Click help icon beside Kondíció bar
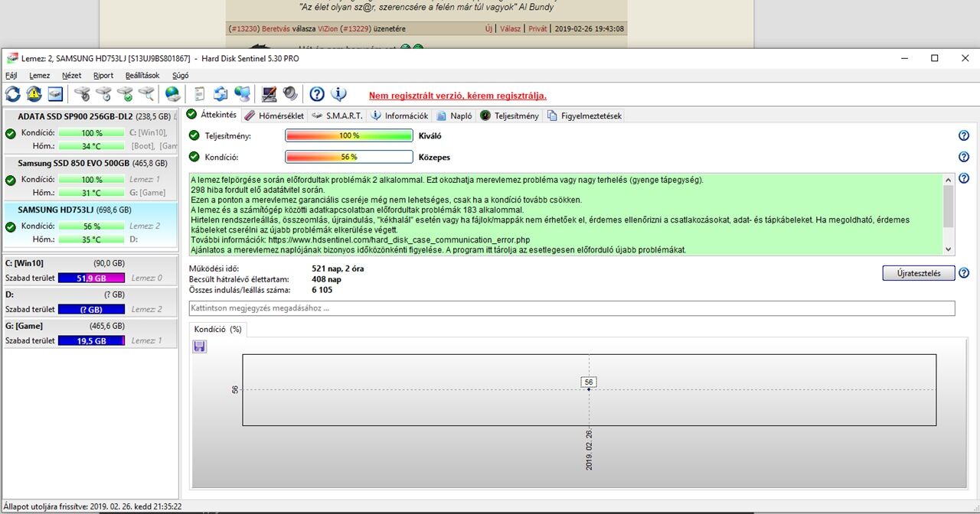Viewport: 980px width, 514px height. [x=964, y=157]
